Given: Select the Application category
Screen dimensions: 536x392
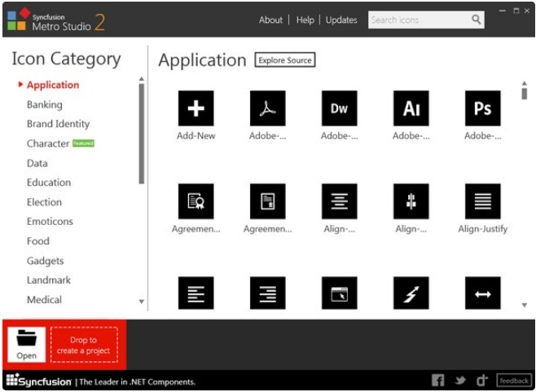Looking at the screenshot, I should [53, 85].
